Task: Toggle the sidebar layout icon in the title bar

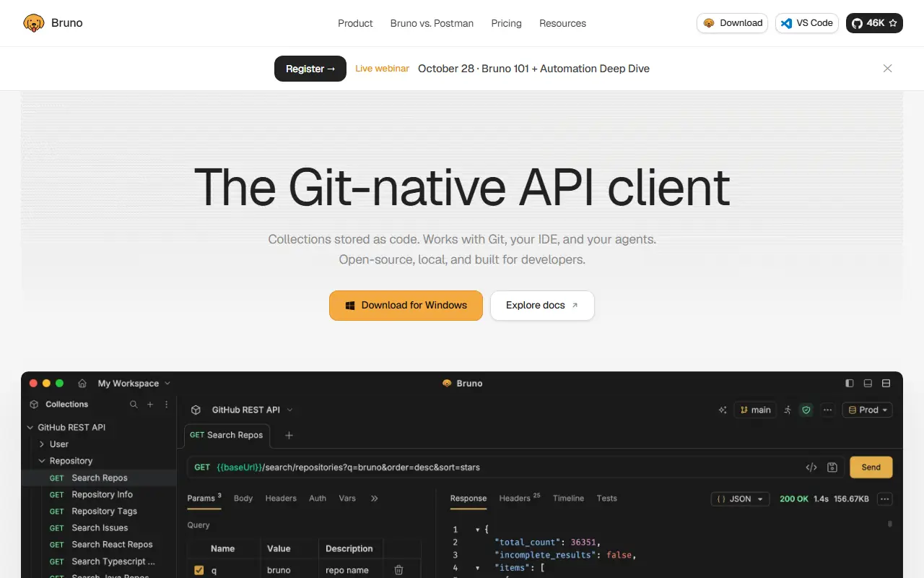Action: point(850,384)
